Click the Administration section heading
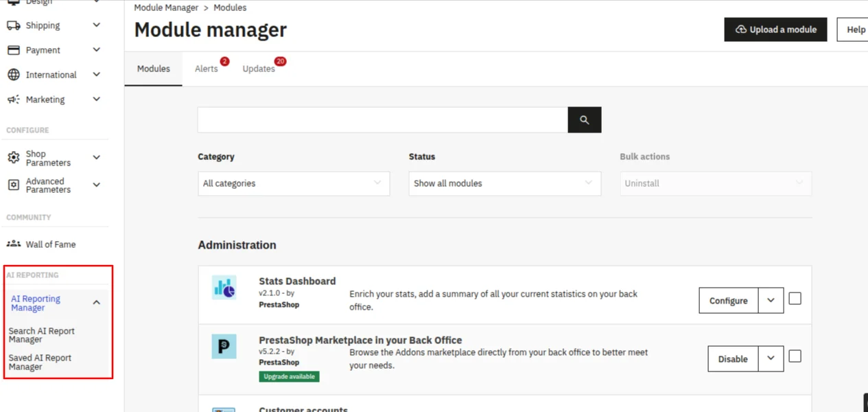Image resolution: width=868 pixels, height=412 pixels. pos(237,245)
